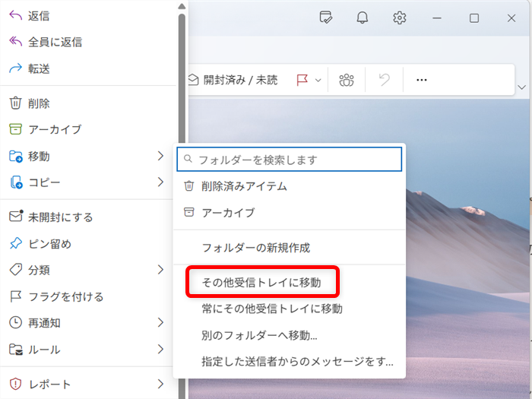Select その他受信トレイに移動 in submenu

point(261,282)
